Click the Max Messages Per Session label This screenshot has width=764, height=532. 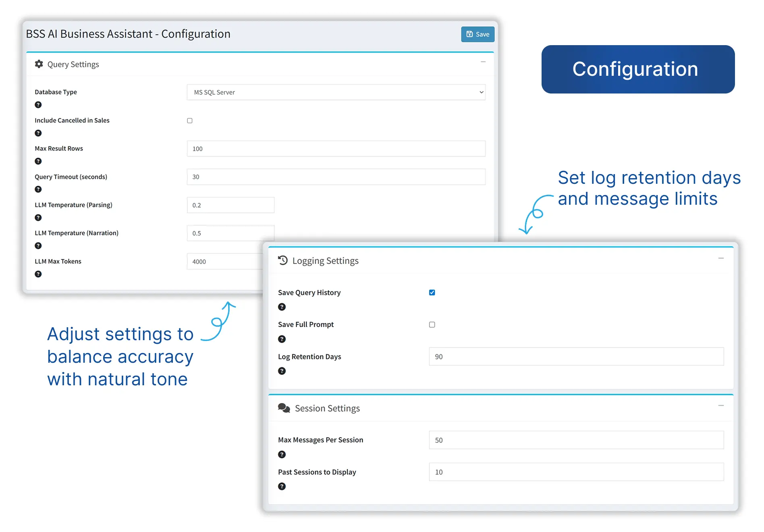click(320, 440)
